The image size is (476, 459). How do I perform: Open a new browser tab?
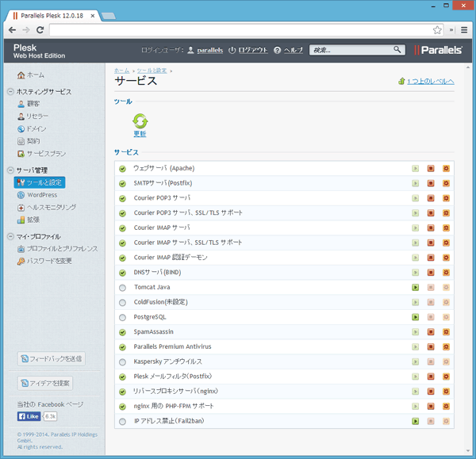pyautogui.click(x=109, y=16)
